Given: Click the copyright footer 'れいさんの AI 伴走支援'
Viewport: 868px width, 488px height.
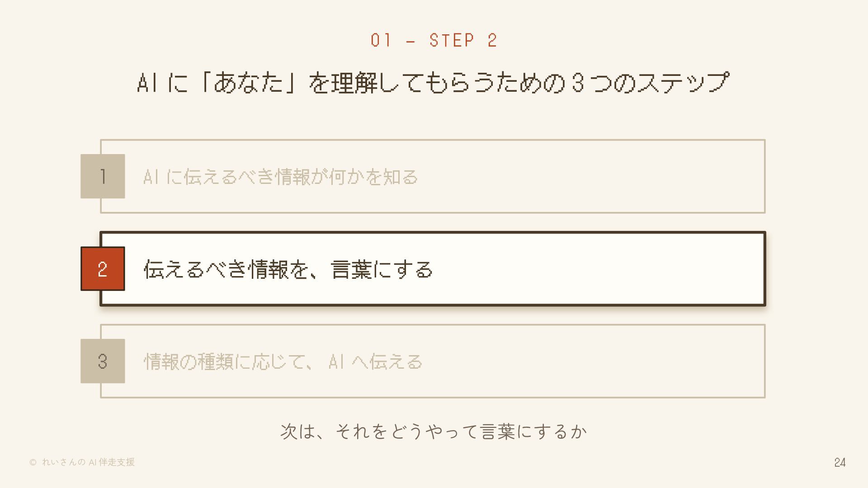Looking at the screenshot, I should [88, 462].
